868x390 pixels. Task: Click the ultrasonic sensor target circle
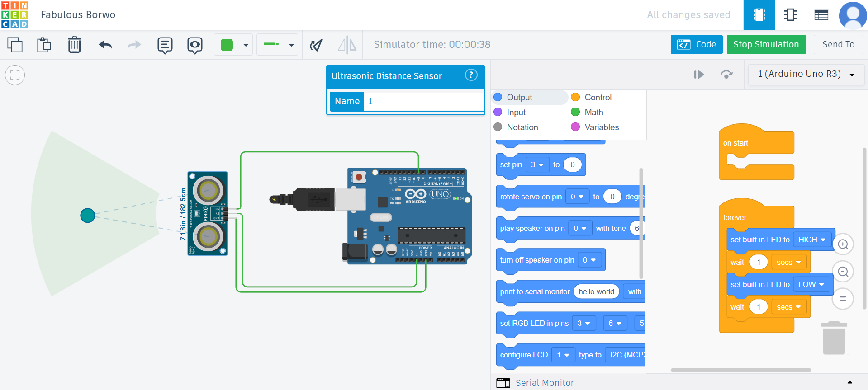click(87, 216)
